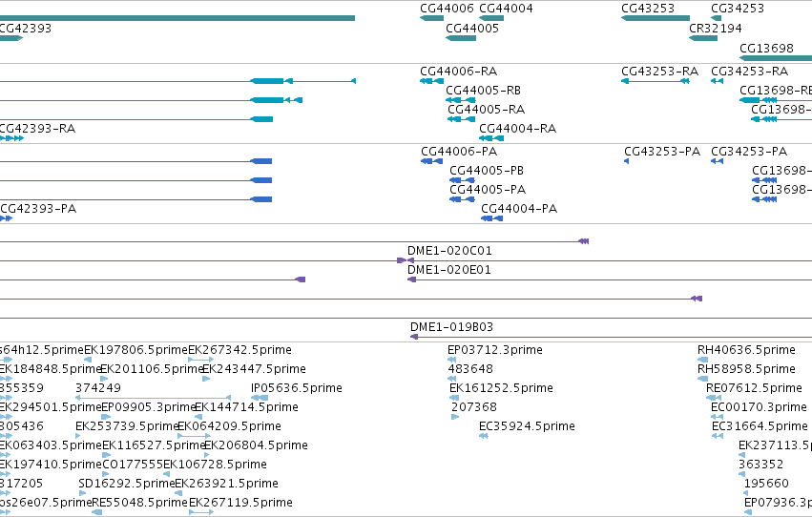
Task: Select the DME1-019B03 feature
Action: 611,337
